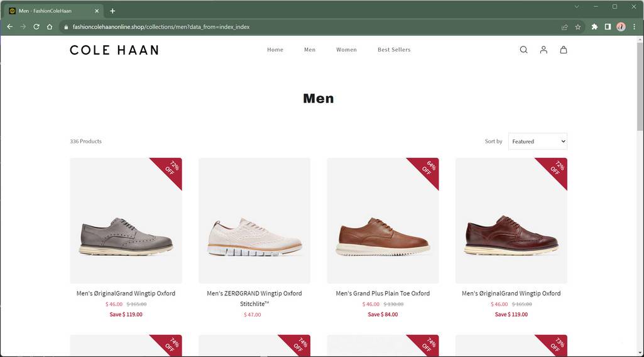Click the share page icon in address bar

coord(565,26)
